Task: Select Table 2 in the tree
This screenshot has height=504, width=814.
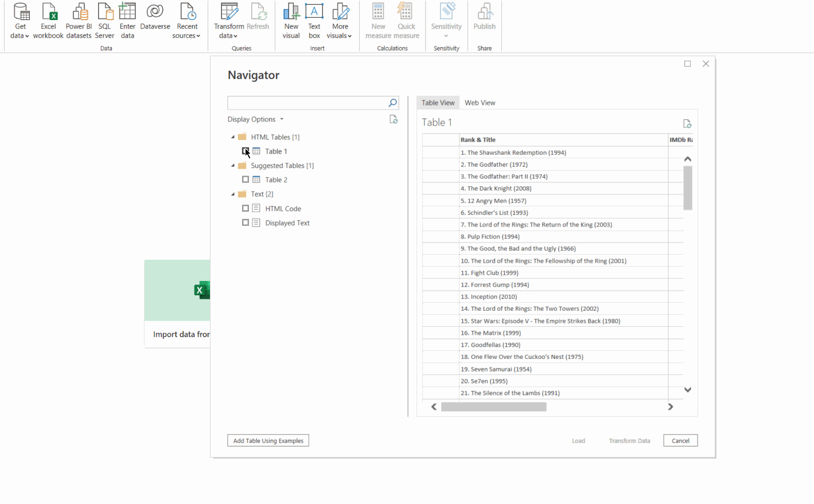Action: (276, 179)
